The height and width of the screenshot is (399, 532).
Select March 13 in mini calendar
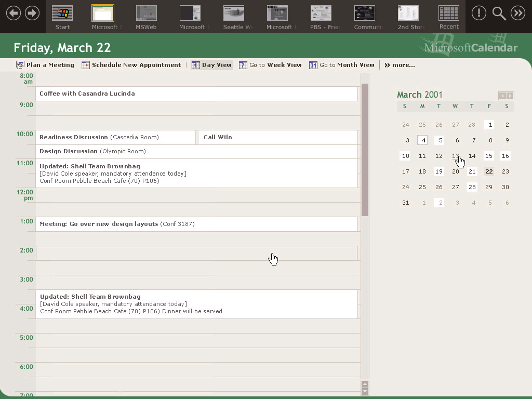click(x=455, y=156)
